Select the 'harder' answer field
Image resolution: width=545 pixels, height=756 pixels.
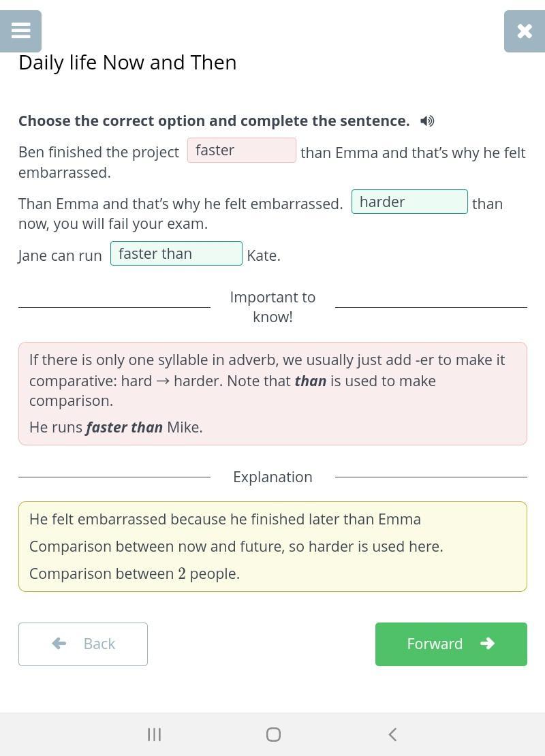409,202
